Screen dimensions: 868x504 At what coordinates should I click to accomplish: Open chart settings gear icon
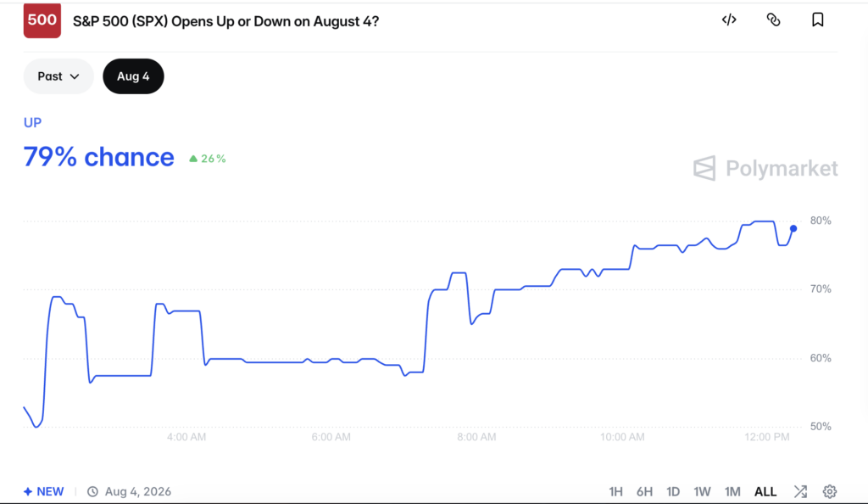[829, 491]
